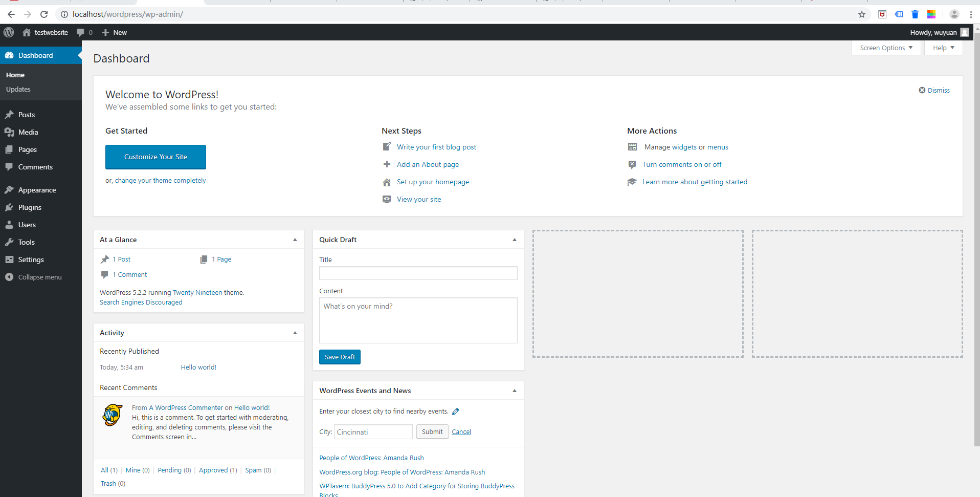Click the Save Draft button
Viewport: 980px width, 497px height.
tap(340, 357)
